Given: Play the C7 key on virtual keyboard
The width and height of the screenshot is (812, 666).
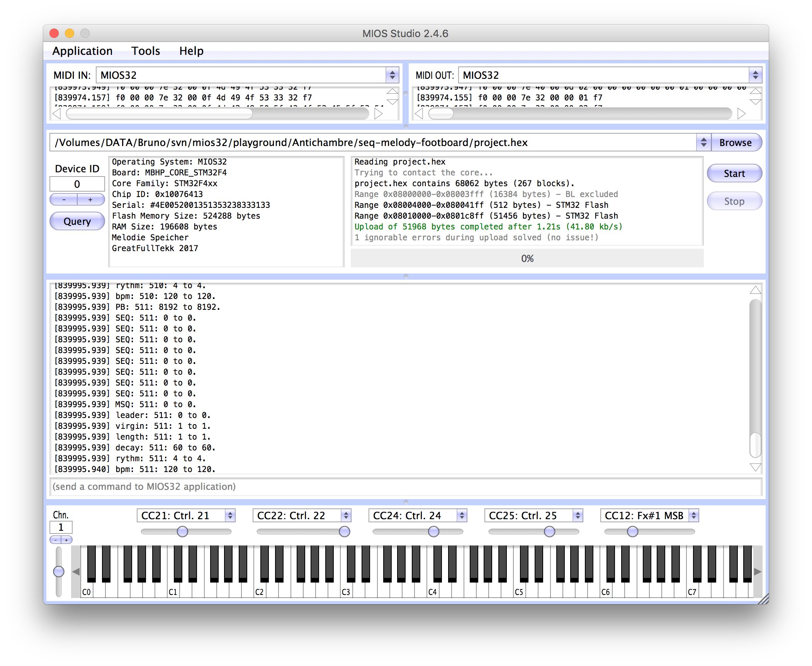Looking at the screenshot, I should (x=692, y=591).
